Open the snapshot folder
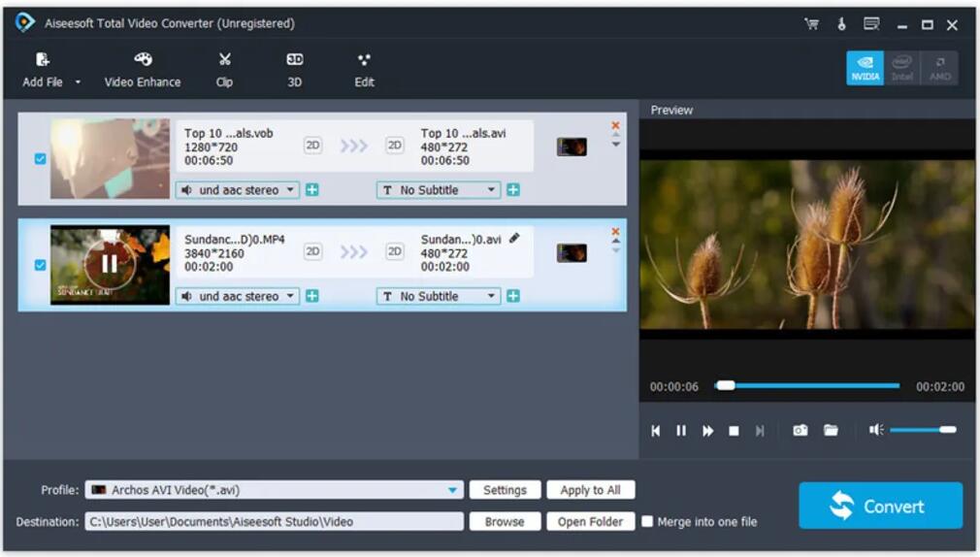 (831, 430)
